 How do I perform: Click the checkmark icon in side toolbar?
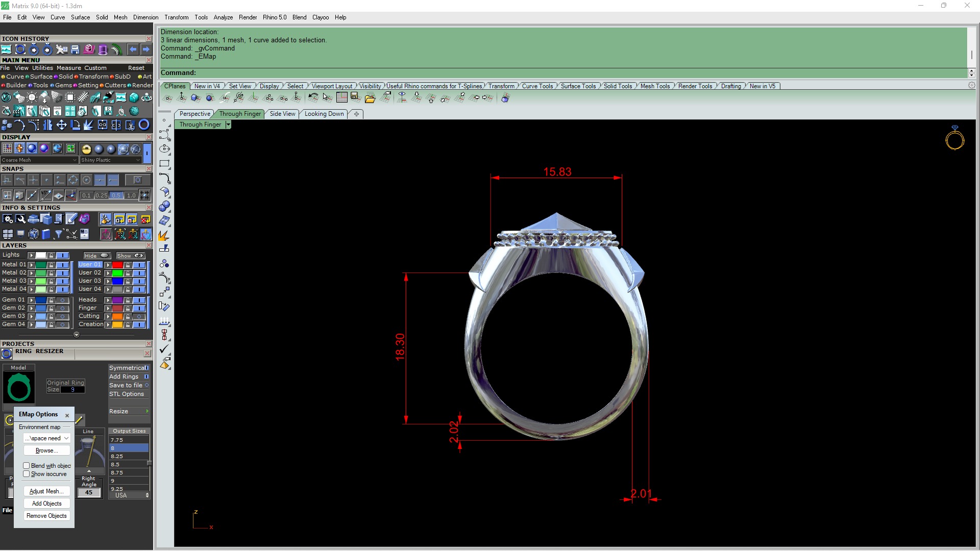(164, 349)
